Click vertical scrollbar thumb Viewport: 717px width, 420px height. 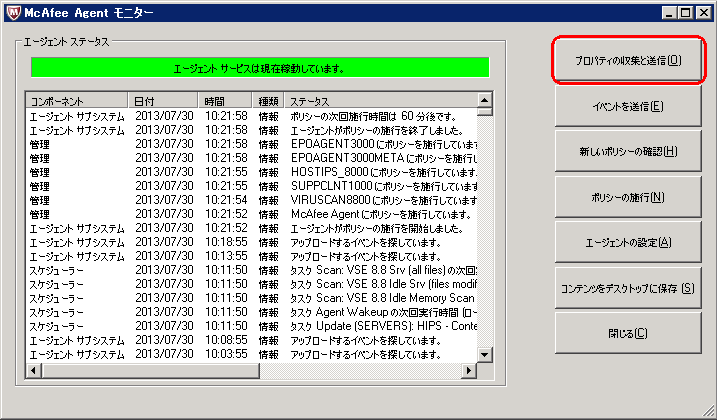pyautogui.click(x=485, y=111)
